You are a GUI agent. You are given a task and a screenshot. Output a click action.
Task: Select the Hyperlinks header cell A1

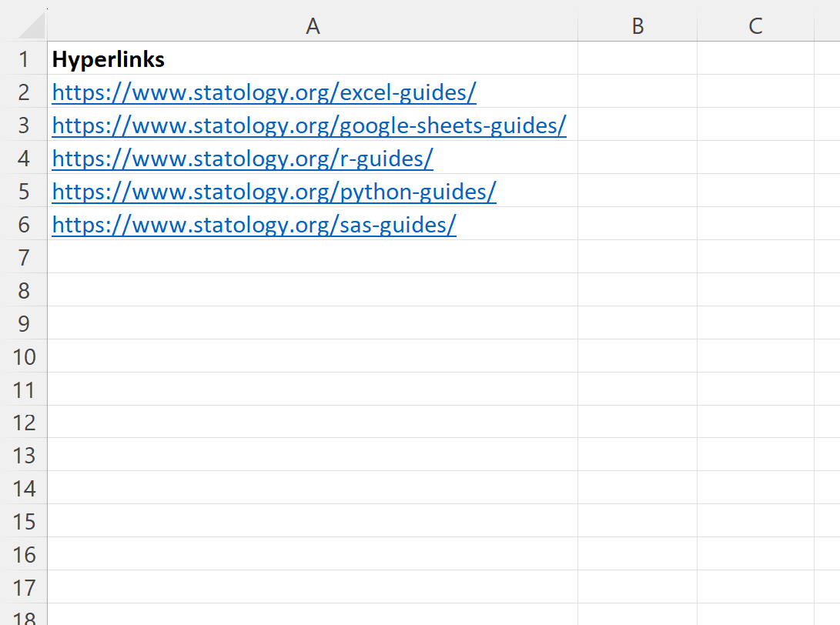(313, 58)
